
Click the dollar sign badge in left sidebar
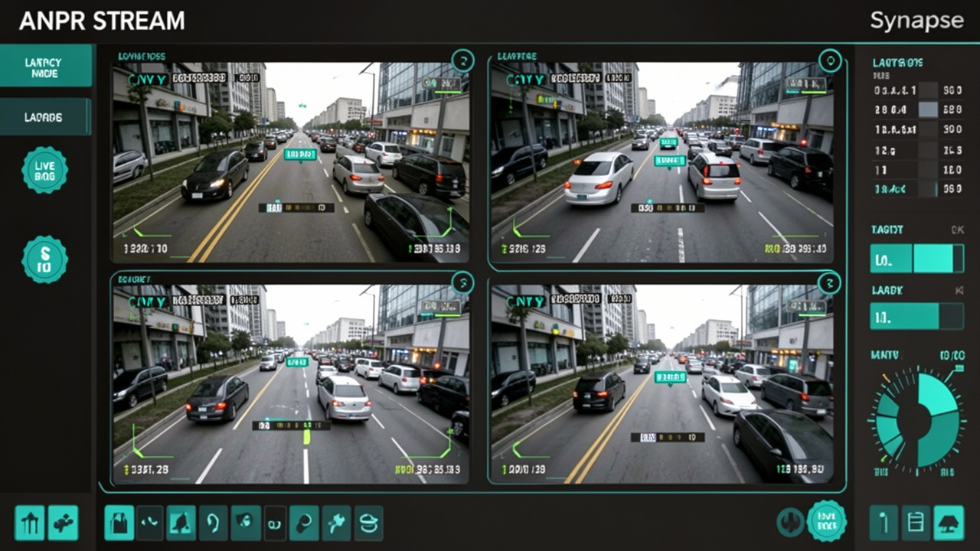(x=44, y=259)
